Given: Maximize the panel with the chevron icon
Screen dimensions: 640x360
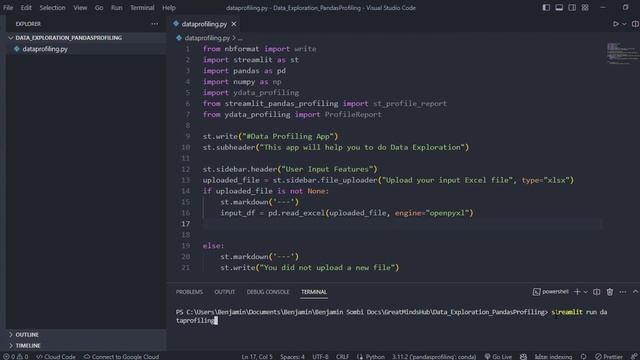Looking at the screenshot, I should pos(635,291).
